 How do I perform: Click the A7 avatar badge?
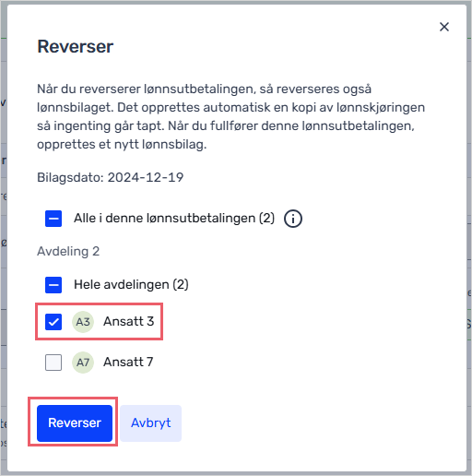(x=83, y=363)
